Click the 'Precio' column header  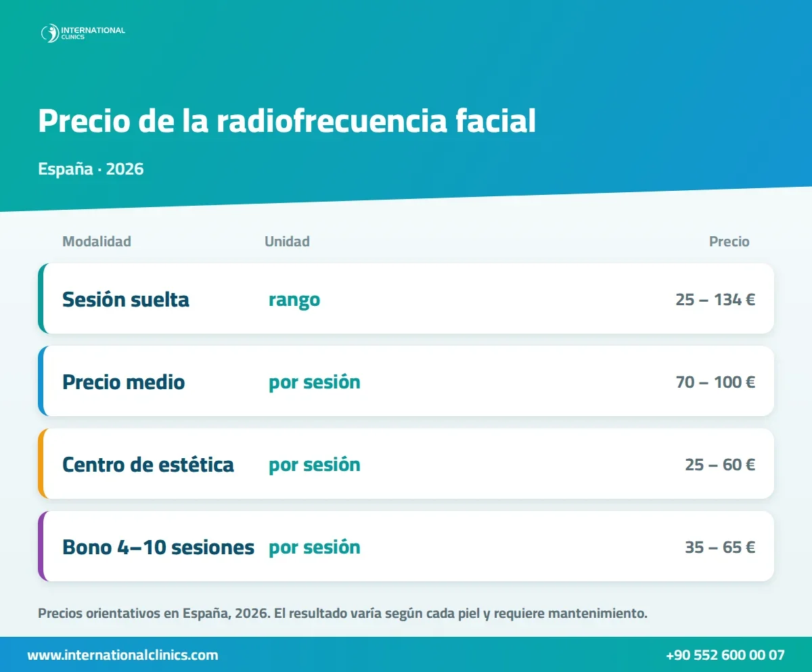pyautogui.click(x=729, y=242)
